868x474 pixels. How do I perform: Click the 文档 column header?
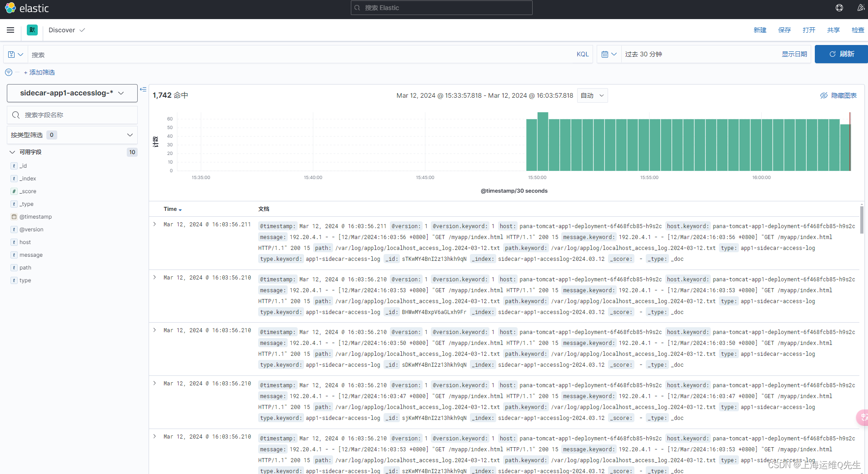(x=264, y=209)
